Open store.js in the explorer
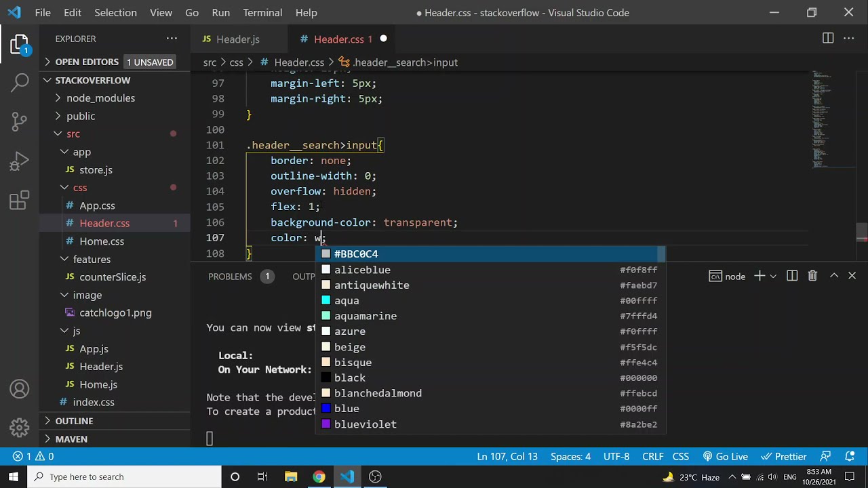 click(96, 169)
